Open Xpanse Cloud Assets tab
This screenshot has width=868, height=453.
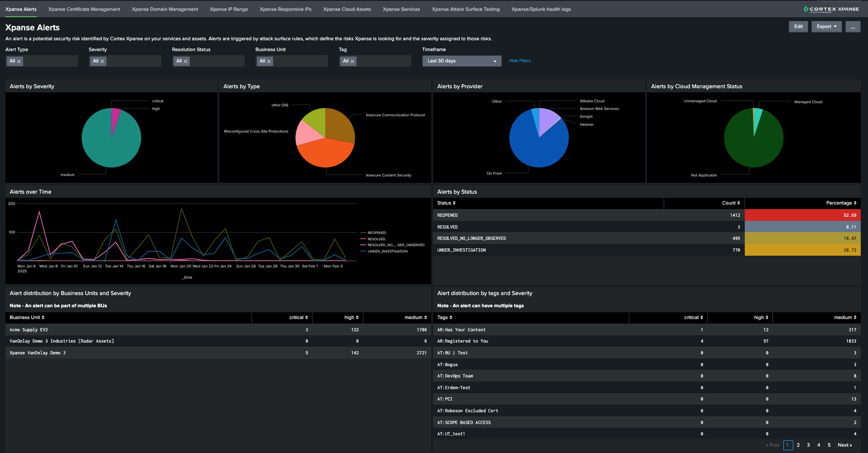(x=347, y=9)
